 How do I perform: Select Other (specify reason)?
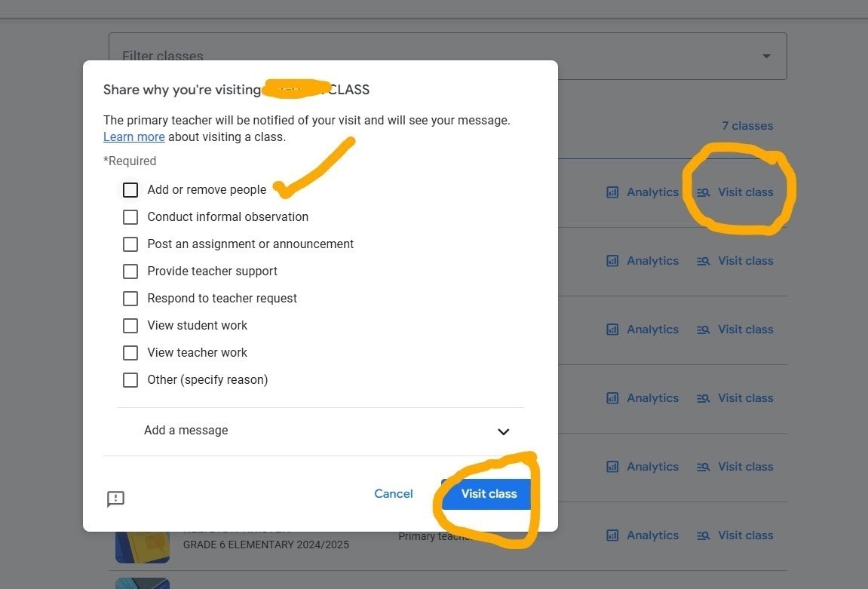pos(130,379)
